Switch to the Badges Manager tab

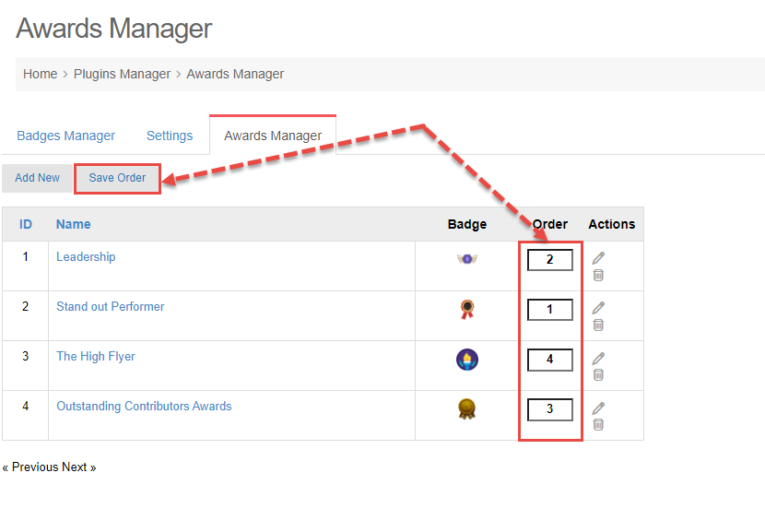[65, 136]
